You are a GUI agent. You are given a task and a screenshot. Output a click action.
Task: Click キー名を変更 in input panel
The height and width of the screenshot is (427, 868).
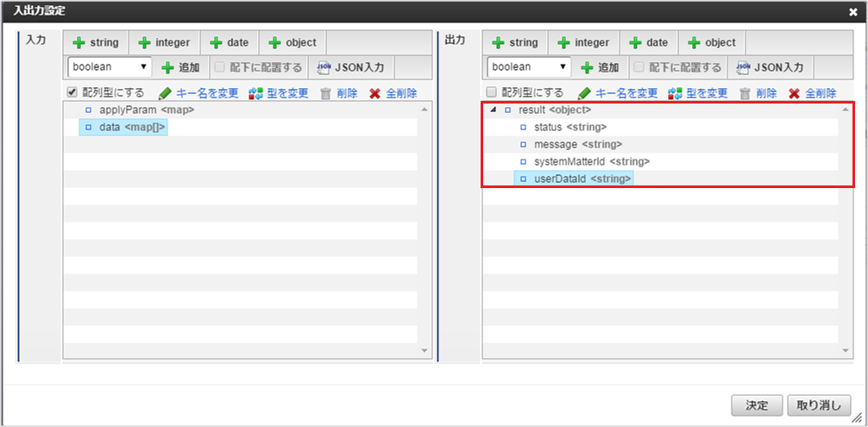click(198, 93)
